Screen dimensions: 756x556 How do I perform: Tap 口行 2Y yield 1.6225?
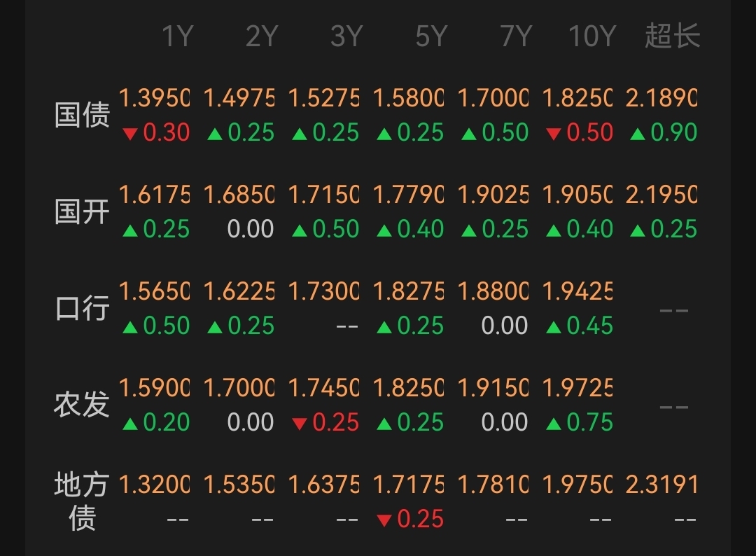point(239,291)
